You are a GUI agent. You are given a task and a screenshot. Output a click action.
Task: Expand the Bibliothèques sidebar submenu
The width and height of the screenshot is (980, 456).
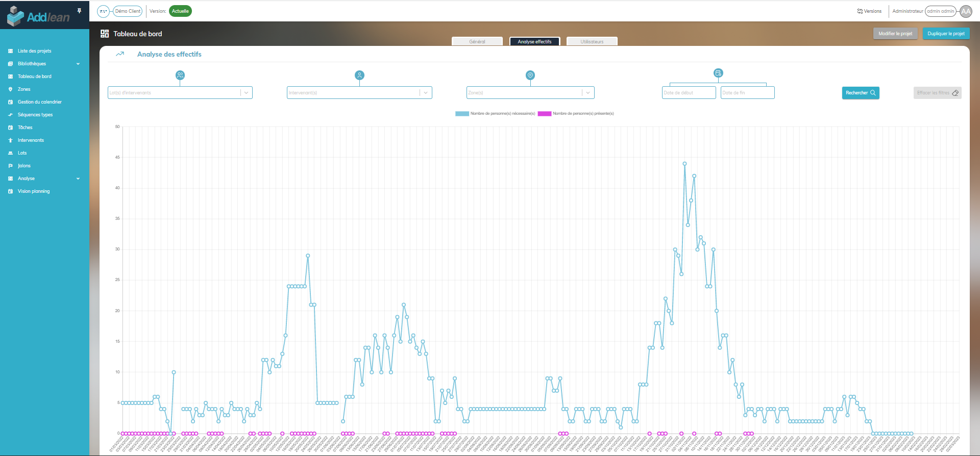pyautogui.click(x=78, y=64)
